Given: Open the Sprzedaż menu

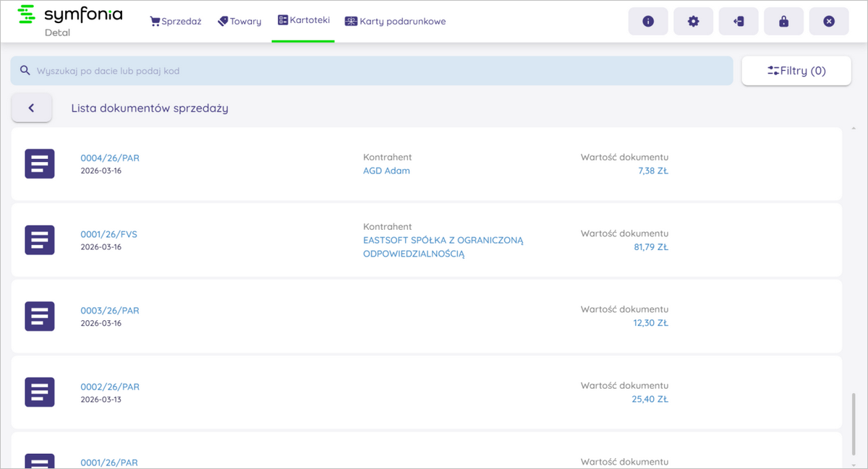Looking at the screenshot, I should [176, 22].
